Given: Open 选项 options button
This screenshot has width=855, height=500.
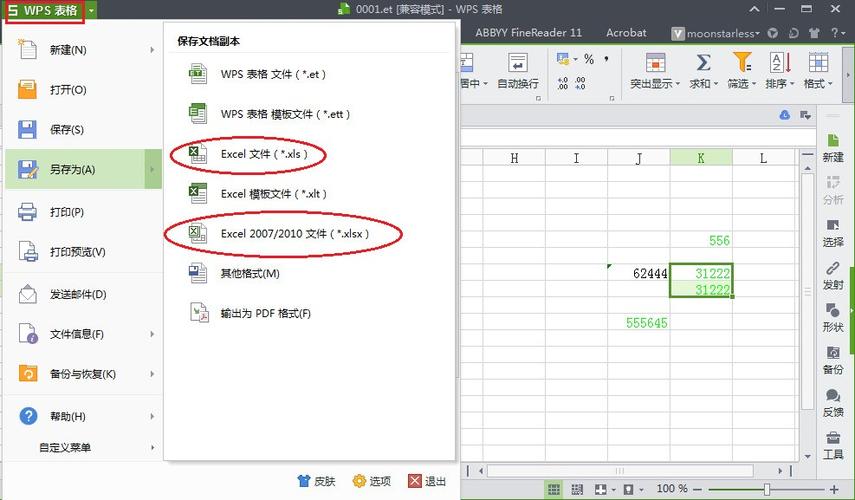Looking at the screenshot, I should 372,481.
